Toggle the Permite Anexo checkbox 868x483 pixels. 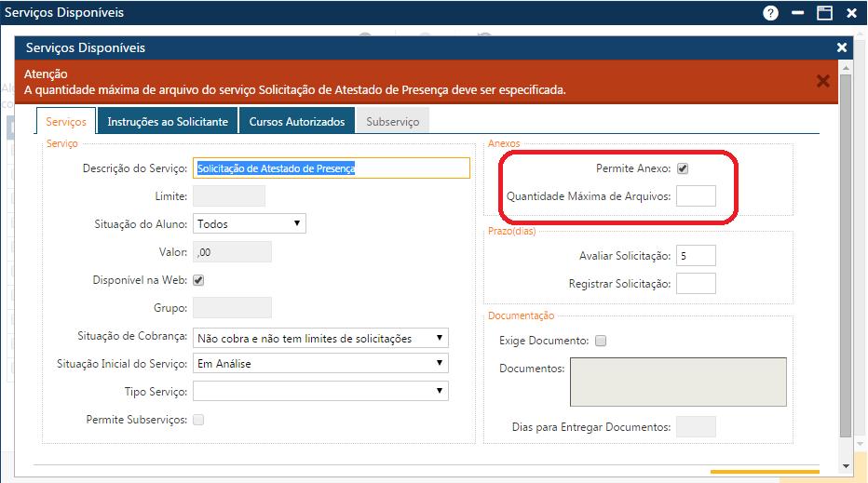point(683,168)
